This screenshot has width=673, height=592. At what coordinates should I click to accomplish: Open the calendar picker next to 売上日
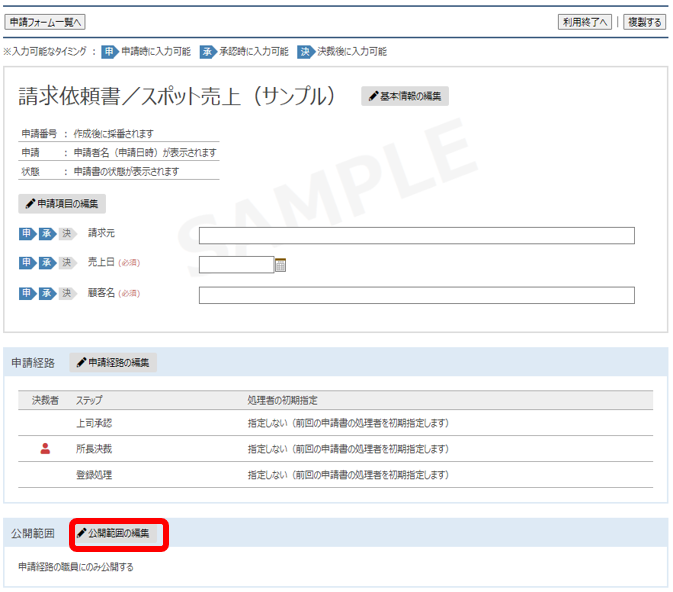coord(281,265)
